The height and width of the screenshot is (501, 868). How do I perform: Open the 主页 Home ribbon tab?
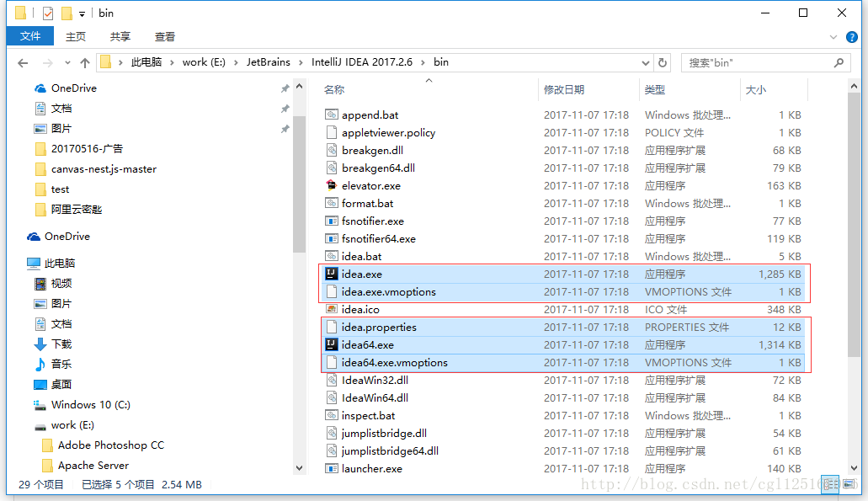76,36
